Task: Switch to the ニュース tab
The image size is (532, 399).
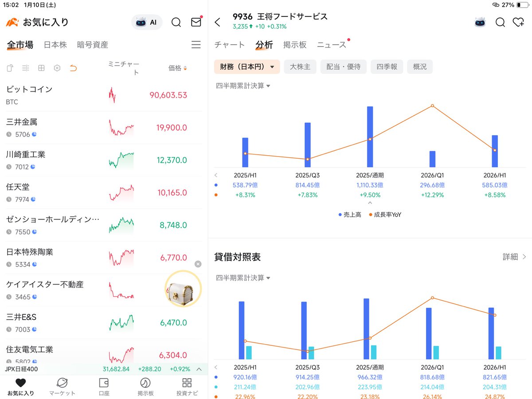Action: pos(332,45)
